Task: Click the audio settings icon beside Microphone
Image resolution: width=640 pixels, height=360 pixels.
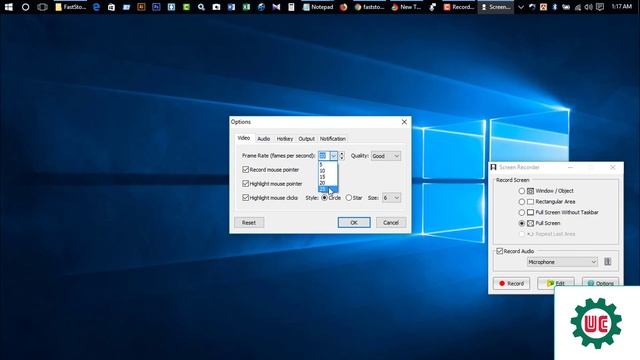Action: click(607, 262)
